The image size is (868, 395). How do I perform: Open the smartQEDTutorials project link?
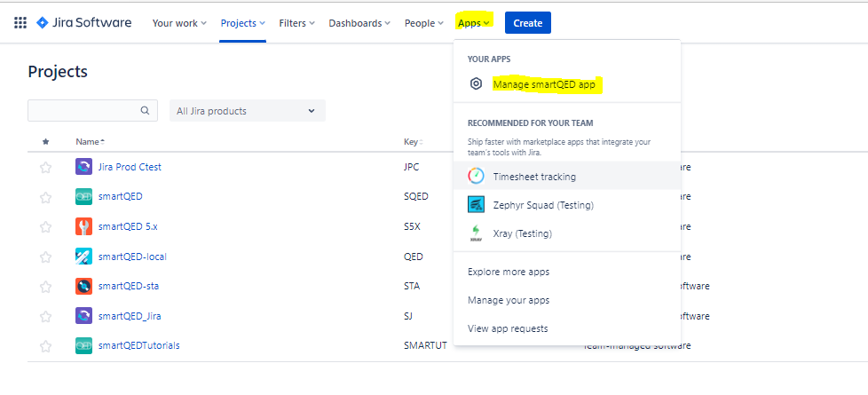pyautogui.click(x=139, y=345)
